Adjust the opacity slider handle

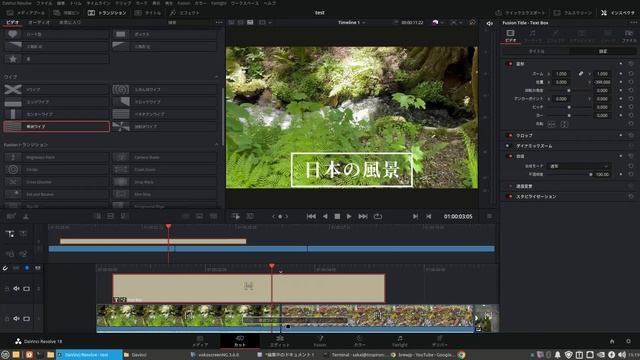pyautogui.click(x=590, y=174)
